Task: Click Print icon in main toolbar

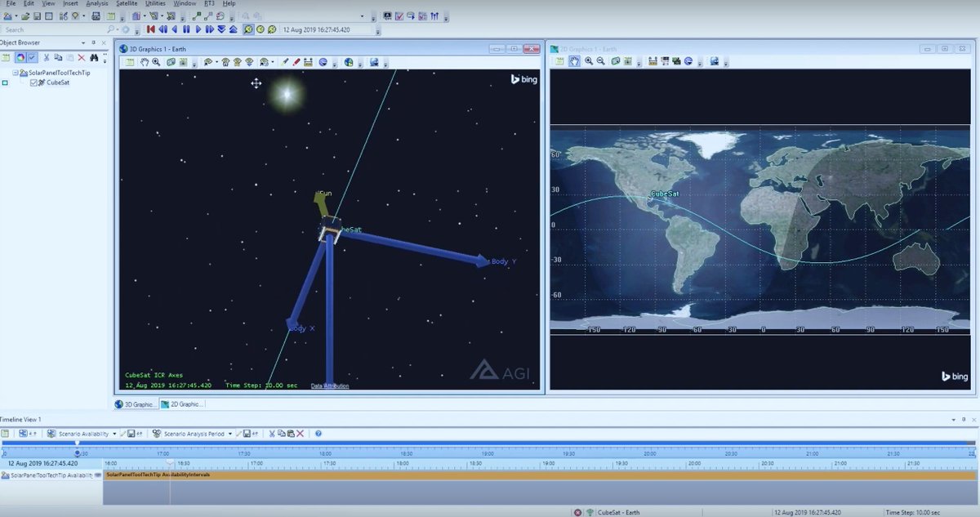Action: coord(96,16)
